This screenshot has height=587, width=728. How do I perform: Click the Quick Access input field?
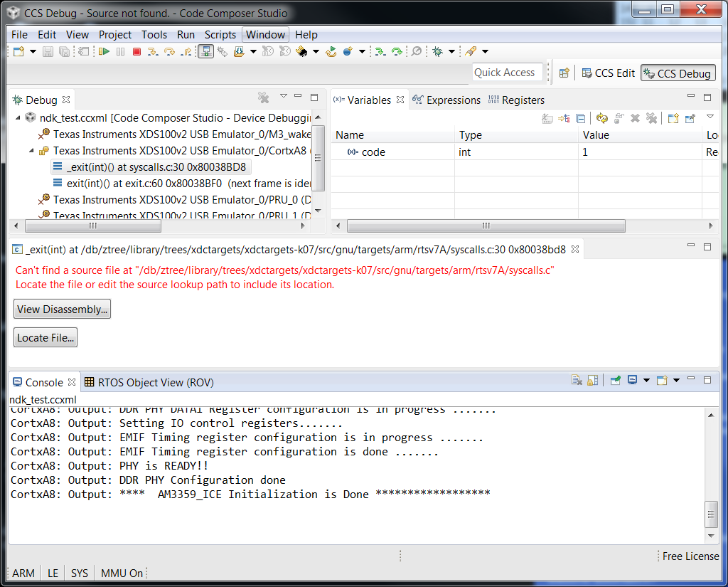coord(508,73)
